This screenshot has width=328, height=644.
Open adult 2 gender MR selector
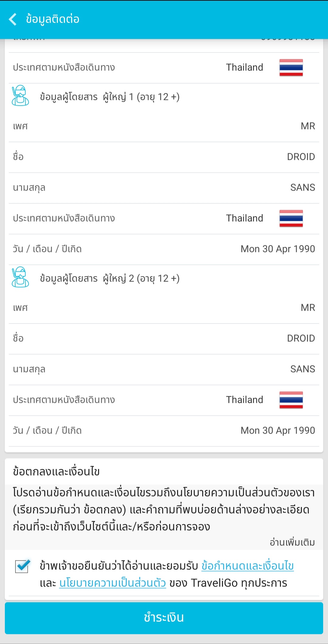(x=307, y=308)
